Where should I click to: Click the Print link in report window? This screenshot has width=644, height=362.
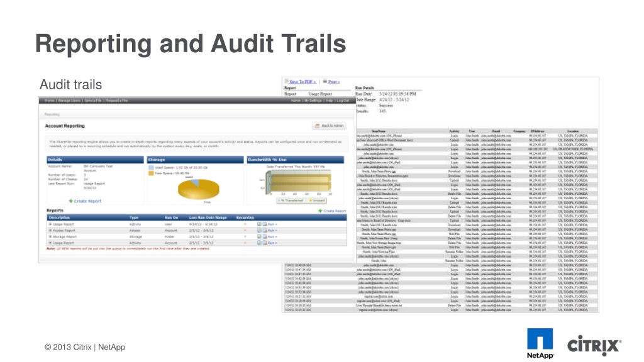[x=333, y=82]
